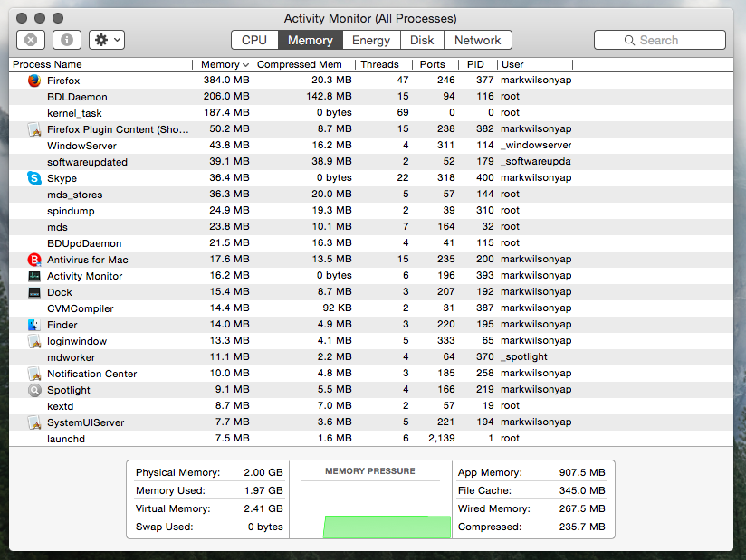The image size is (746, 560).
Task: Click the Firefox process icon
Action: point(34,81)
